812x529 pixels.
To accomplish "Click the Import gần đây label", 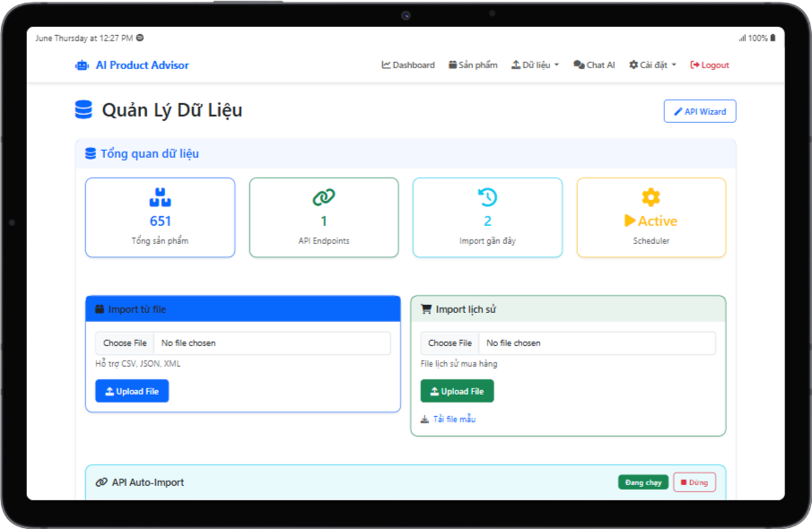I will (x=487, y=240).
